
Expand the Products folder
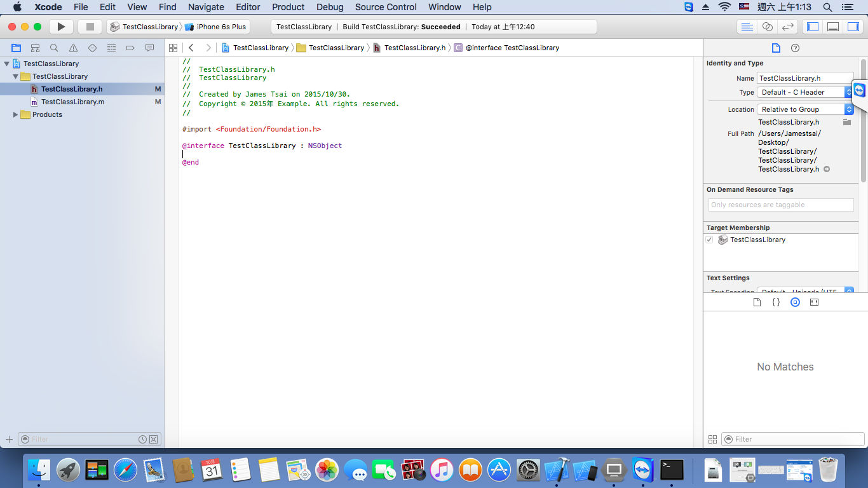tap(16, 114)
